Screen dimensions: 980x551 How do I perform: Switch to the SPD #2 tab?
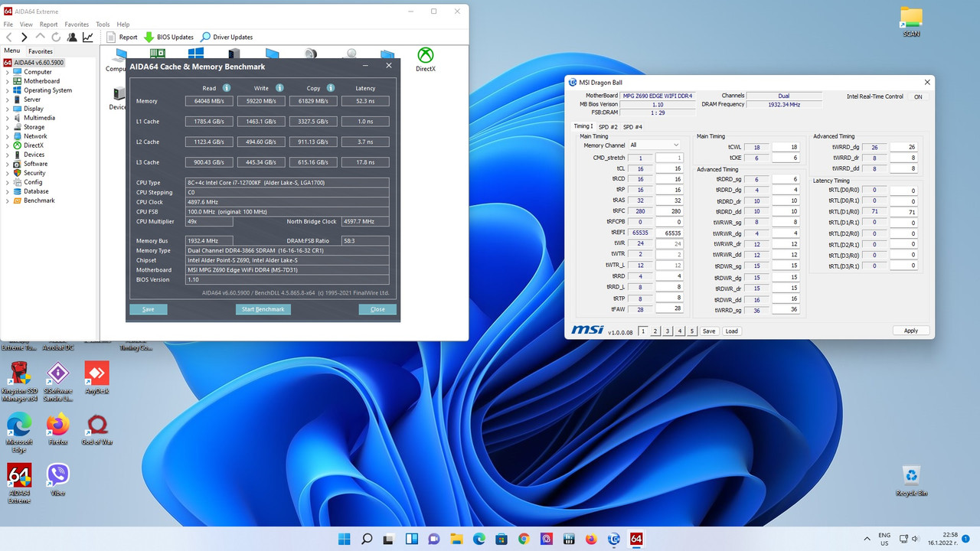[608, 127]
